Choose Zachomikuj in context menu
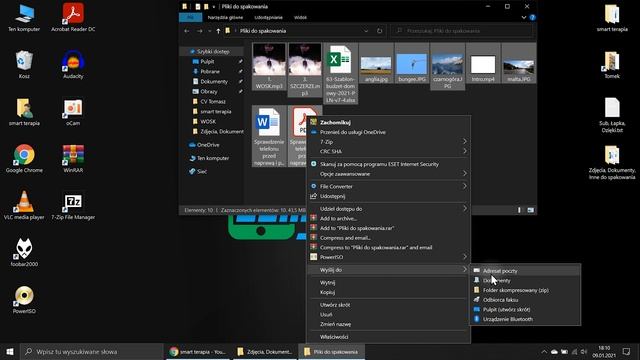This screenshot has width=640, height=360. tap(388, 122)
